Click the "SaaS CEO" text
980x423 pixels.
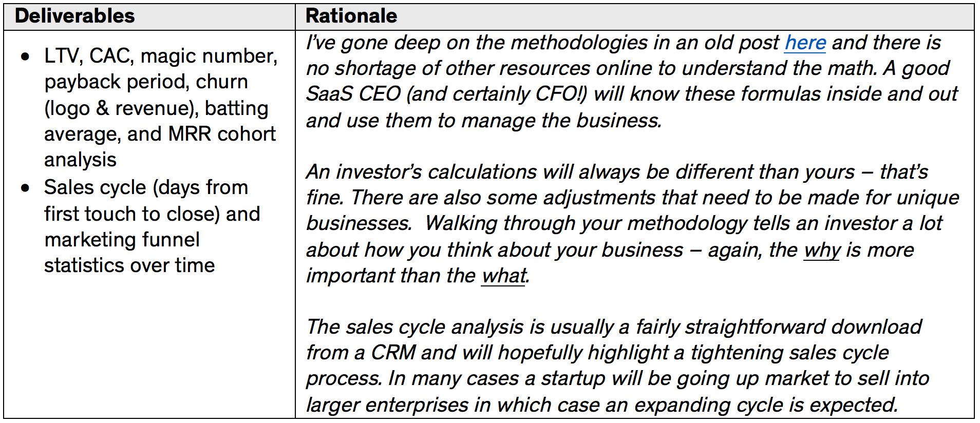(353, 94)
